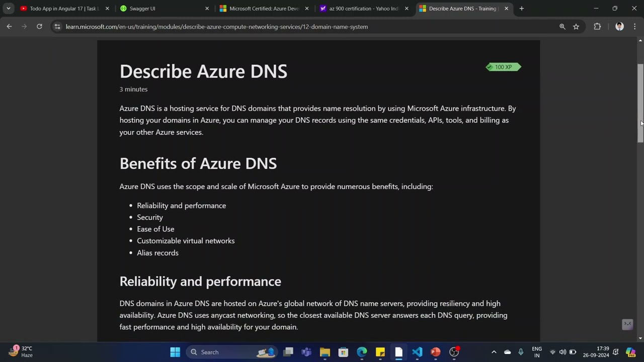The width and height of the screenshot is (644, 362).
Task: Open the battery tray icon
Action: pyautogui.click(x=573, y=352)
